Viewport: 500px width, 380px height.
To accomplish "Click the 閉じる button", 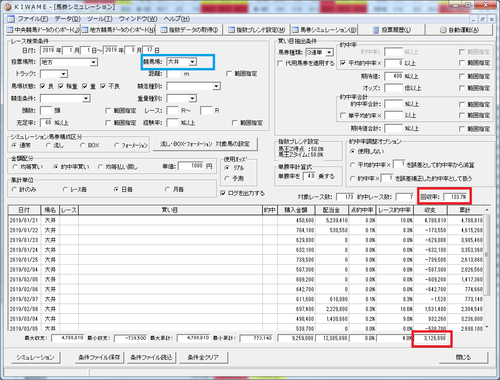I will point(463,357).
